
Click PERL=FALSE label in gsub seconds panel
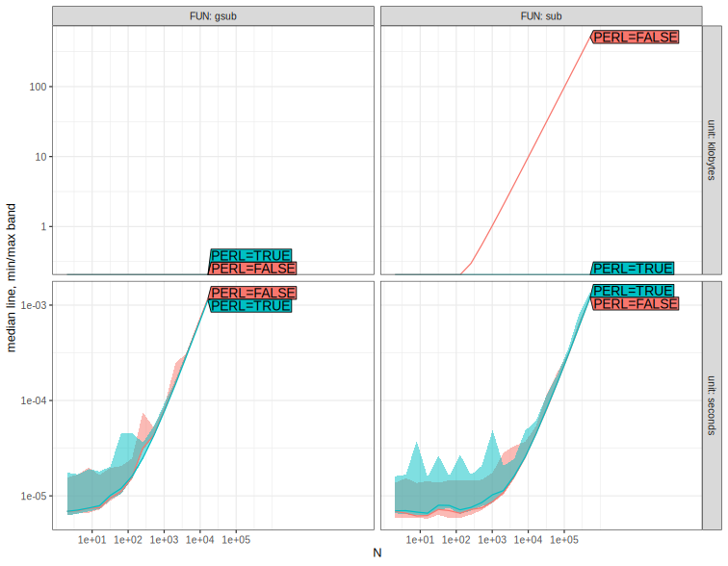point(253,293)
